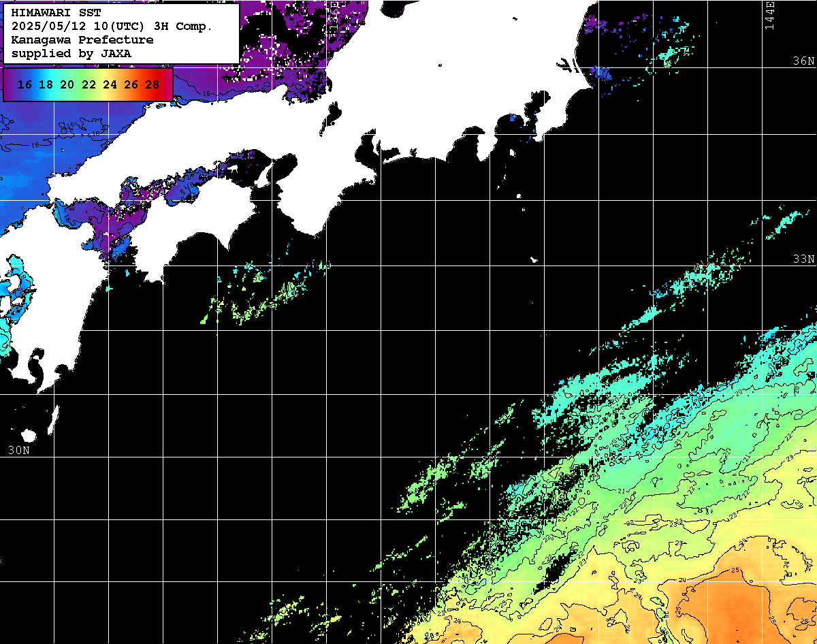Click the '36N' latitude label
817x644 pixels.
pyautogui.click(x=803, y=61)
